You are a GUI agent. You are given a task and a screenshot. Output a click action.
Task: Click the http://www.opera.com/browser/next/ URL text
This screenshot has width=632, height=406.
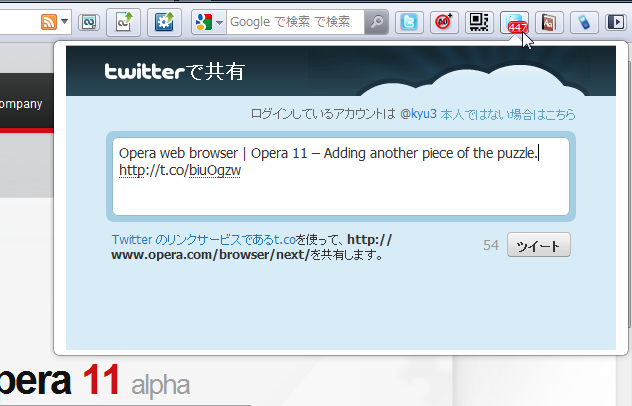point(252,247)
